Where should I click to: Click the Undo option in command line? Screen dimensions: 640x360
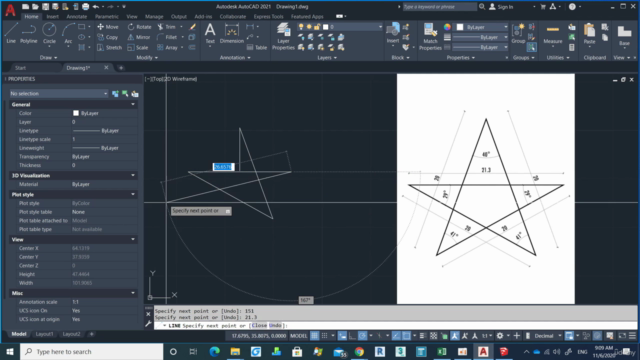[x=275, y=326]
